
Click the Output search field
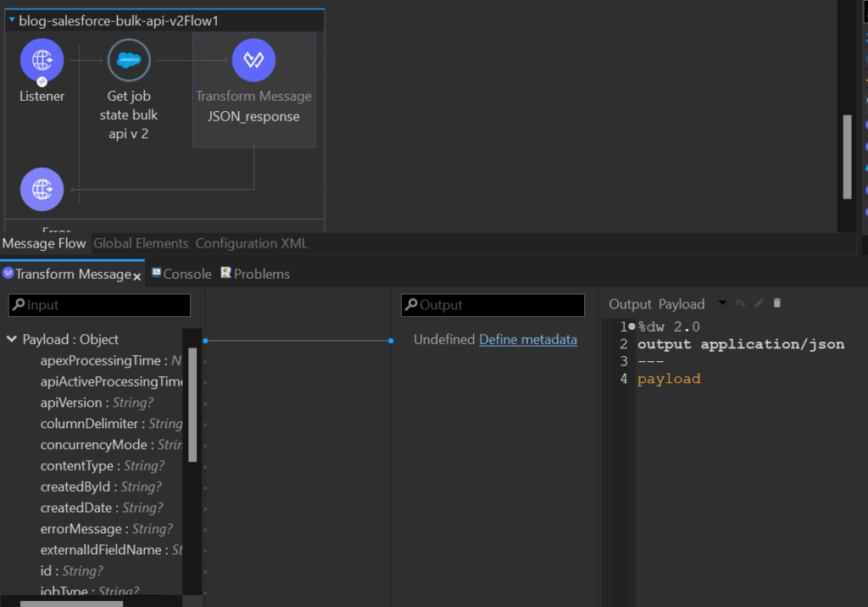click(x=492, y=305)
